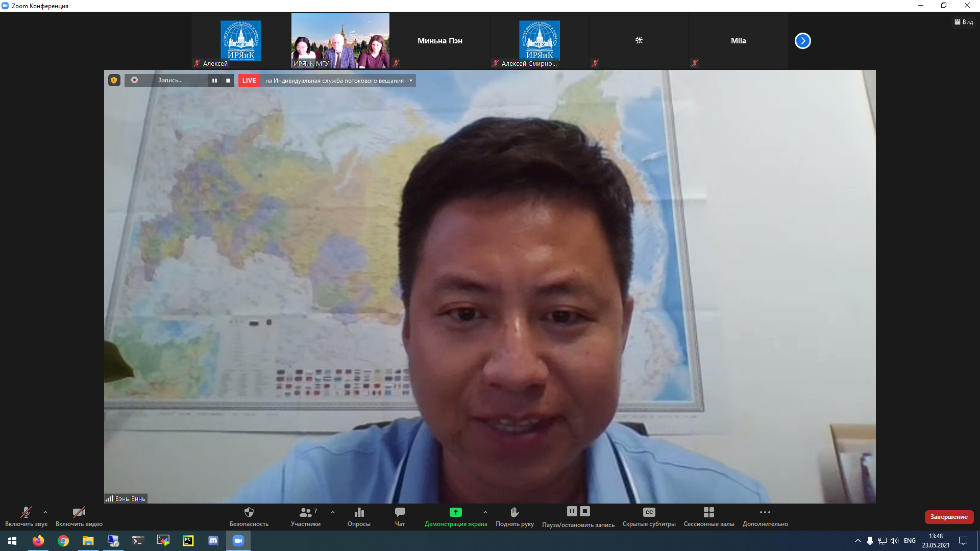Turn on camera with Включить видео
This screenshot has width=980, height=551.
(79, 512)
